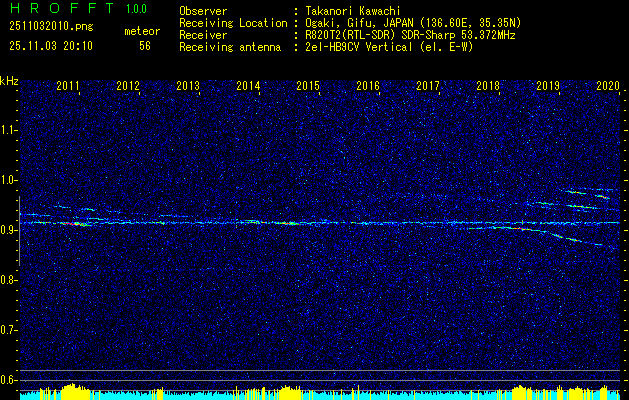
Task: Click time marker 2020
Action: click(608, 85)
